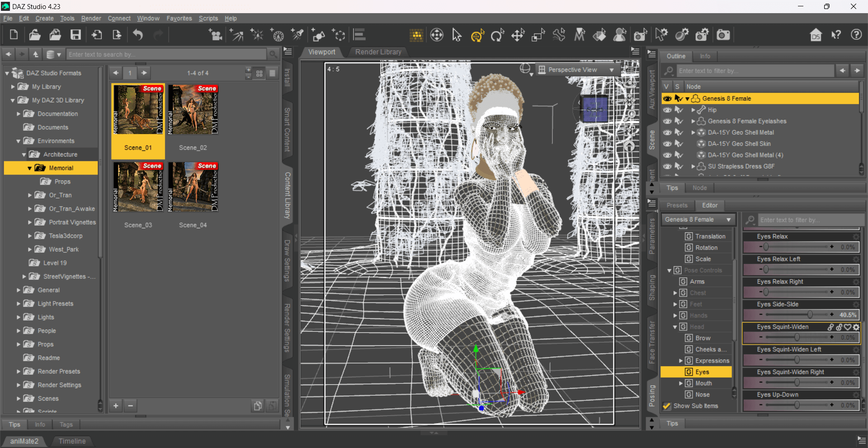Image resolution: width=868 pixels, height=448 pixels.
Task: Toggle visibility eye of Genesis 8 Female
Action: tap(667, 99)
